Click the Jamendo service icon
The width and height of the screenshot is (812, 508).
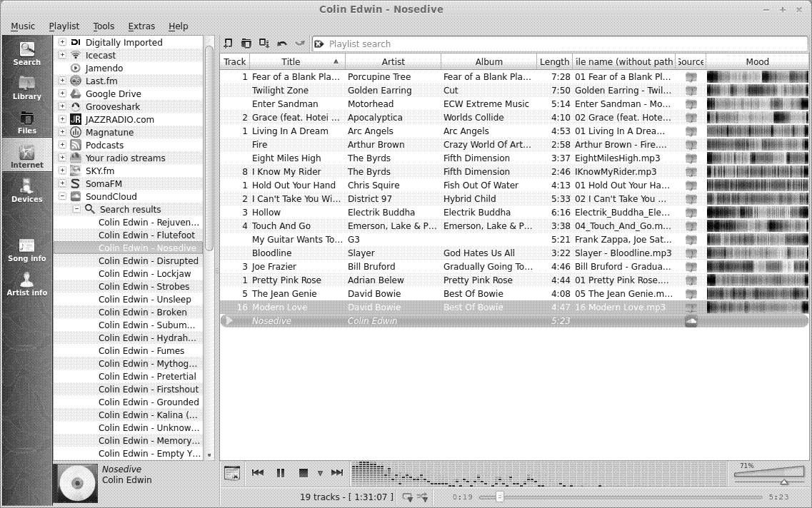[76, 68]
